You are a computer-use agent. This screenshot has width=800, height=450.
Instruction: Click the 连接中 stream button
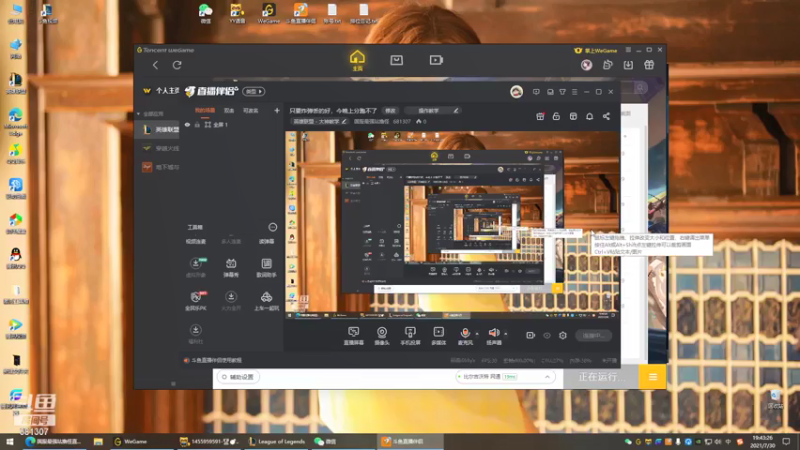(x=593, y=335)
